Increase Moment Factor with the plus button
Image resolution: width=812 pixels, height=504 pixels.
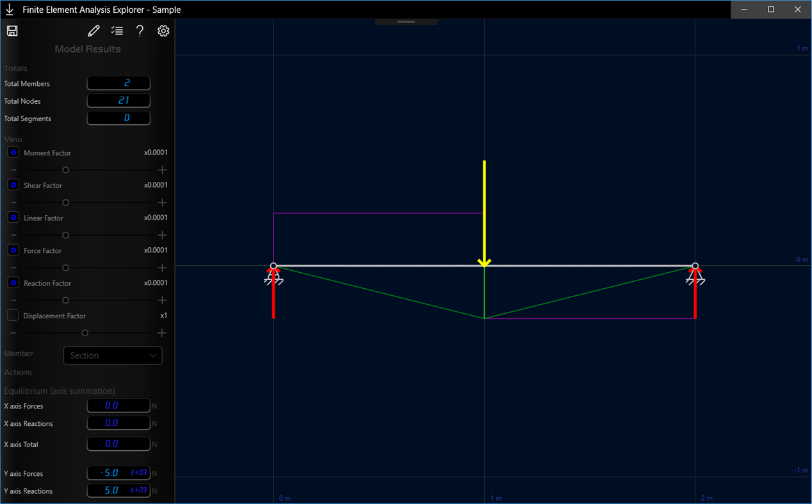click(162, 170)
